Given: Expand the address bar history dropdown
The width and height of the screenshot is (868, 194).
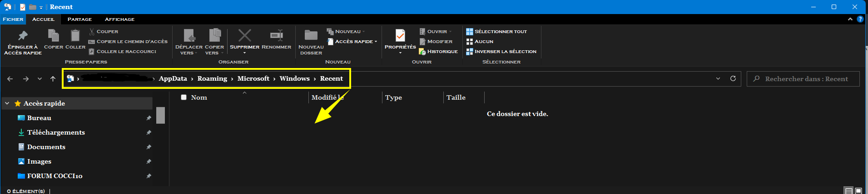Looking at the screenshot, I should tap(718, 79).
